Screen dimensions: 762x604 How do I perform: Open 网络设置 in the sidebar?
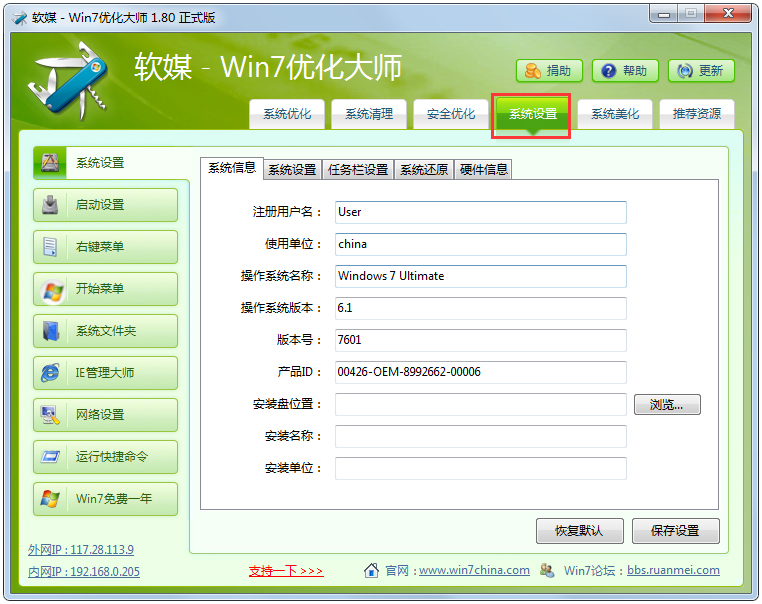click(x=105, y=414)
